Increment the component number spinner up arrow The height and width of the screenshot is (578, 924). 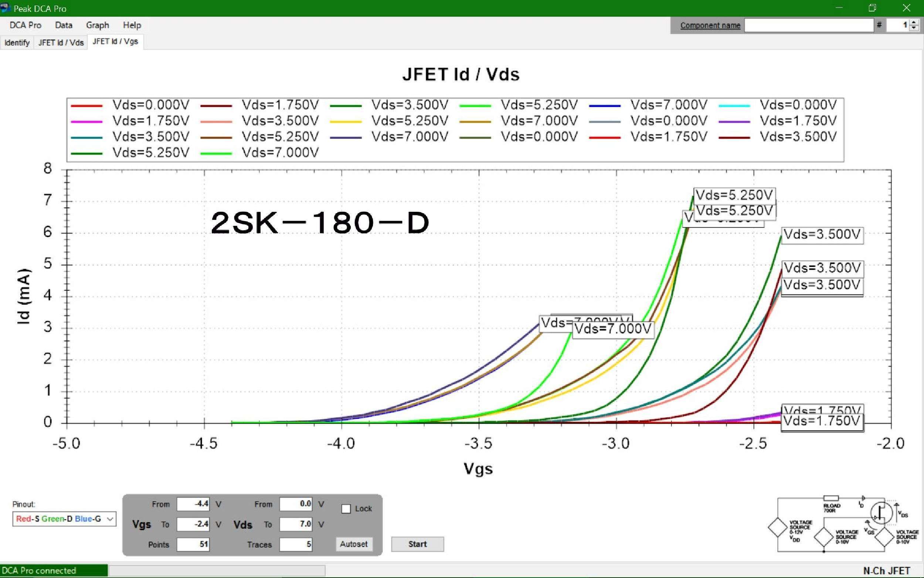[914, 23]
